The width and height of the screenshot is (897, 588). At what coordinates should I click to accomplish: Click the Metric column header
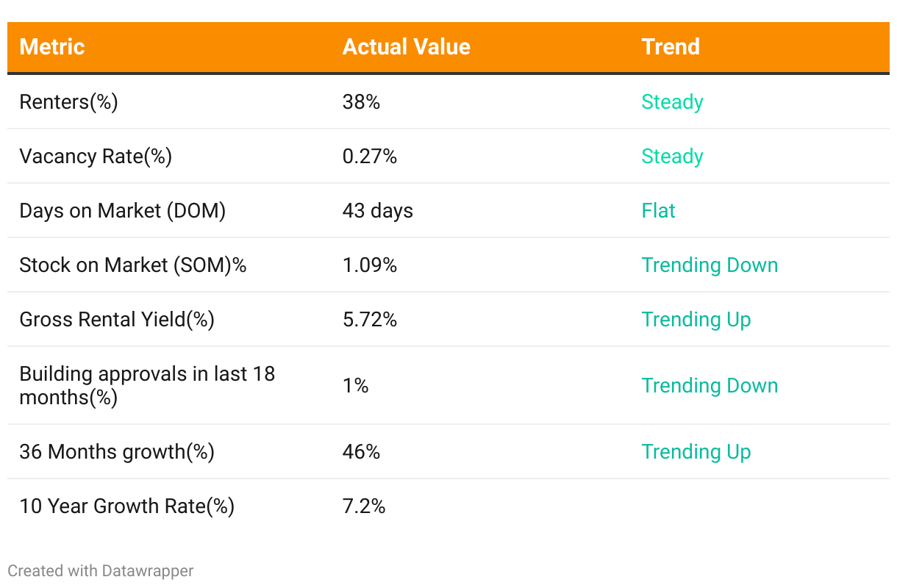coord(52,47)
